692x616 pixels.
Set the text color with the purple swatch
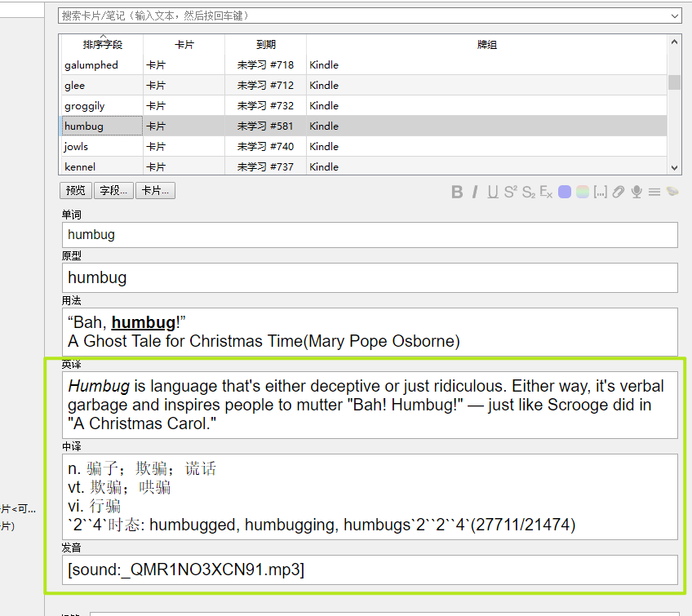tap(565, 192)
